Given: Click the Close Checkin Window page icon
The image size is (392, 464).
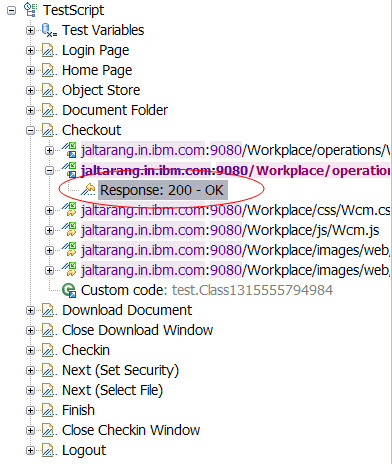Looking at the screenshot, I should pyautogui.click(x=49, y=430).
